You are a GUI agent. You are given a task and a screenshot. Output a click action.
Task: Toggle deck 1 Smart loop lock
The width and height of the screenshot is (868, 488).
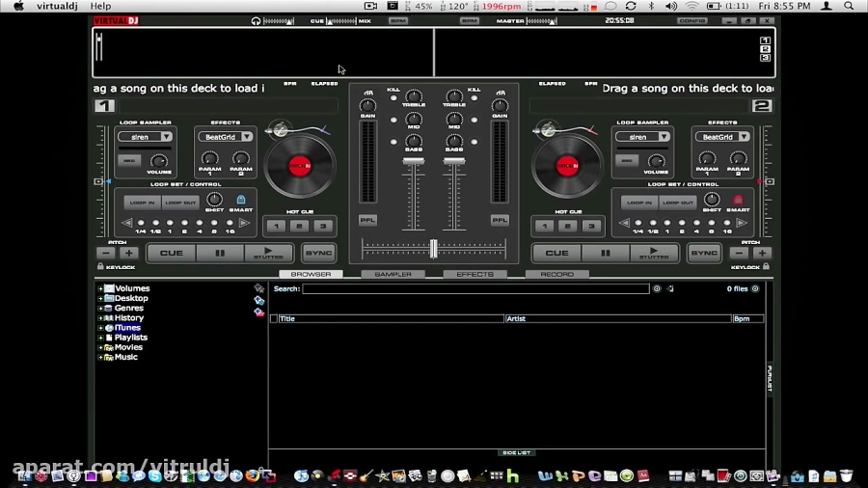point(241,200)
